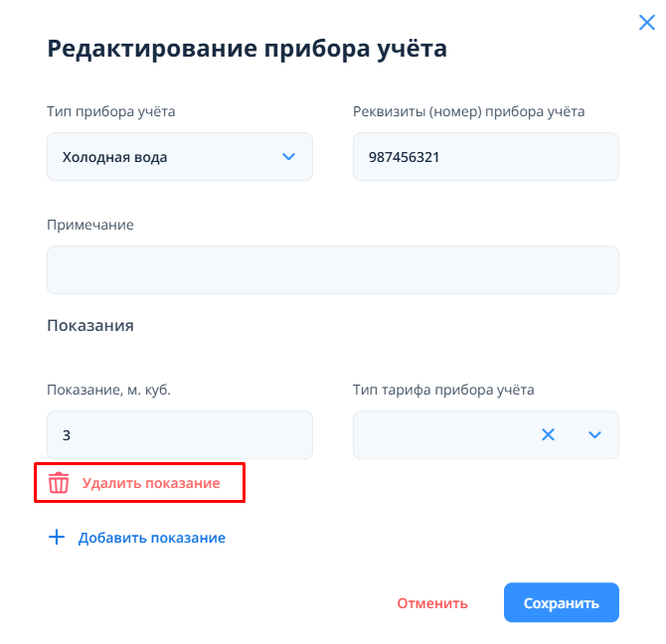The width and height of the screenshot is (666, 644).
Task: Expand meter type dropdown chevron
Action: click(x=289, y=157)
